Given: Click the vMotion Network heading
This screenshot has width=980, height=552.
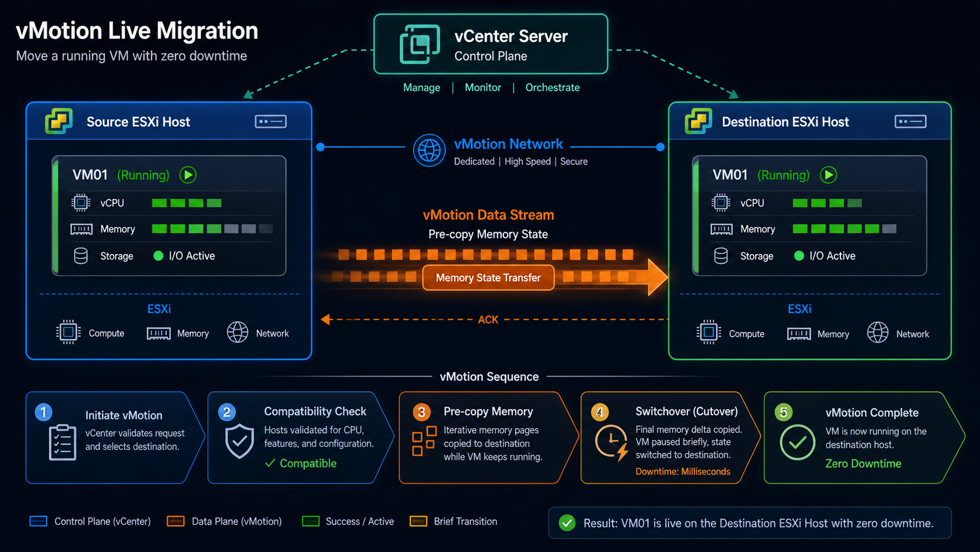Looking at the screenshot, I should (x=508, y=144).
